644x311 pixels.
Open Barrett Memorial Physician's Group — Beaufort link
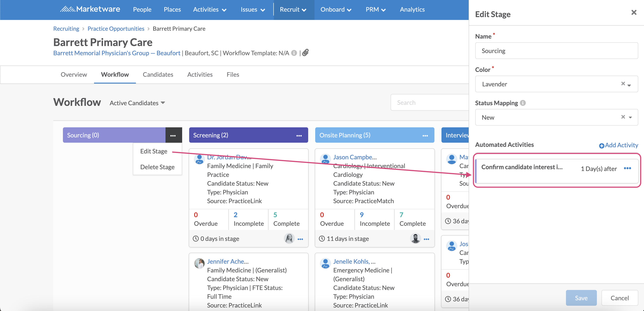116,53
